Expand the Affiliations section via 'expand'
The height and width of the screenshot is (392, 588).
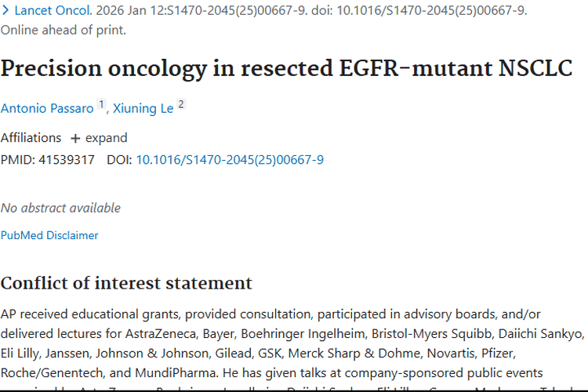pyautogui.click(x=106, y=138)
